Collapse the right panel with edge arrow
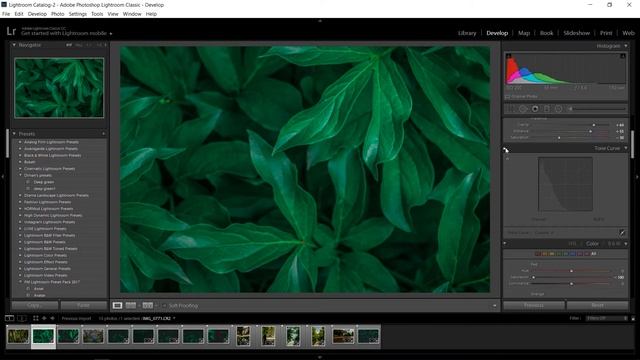Image resolution: width=640 pixels, height=360 pixels. coord(637,177)
